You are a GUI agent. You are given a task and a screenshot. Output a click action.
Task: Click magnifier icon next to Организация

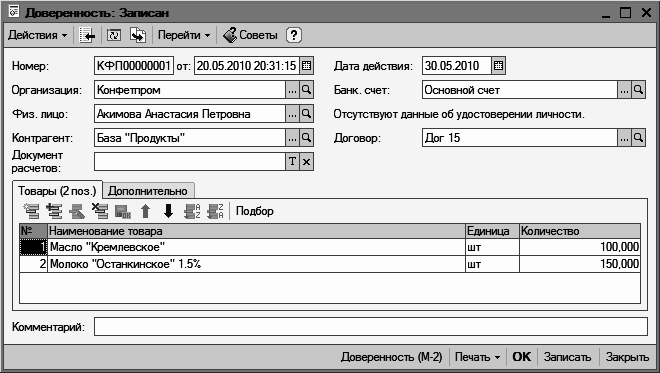coord(306,90)
